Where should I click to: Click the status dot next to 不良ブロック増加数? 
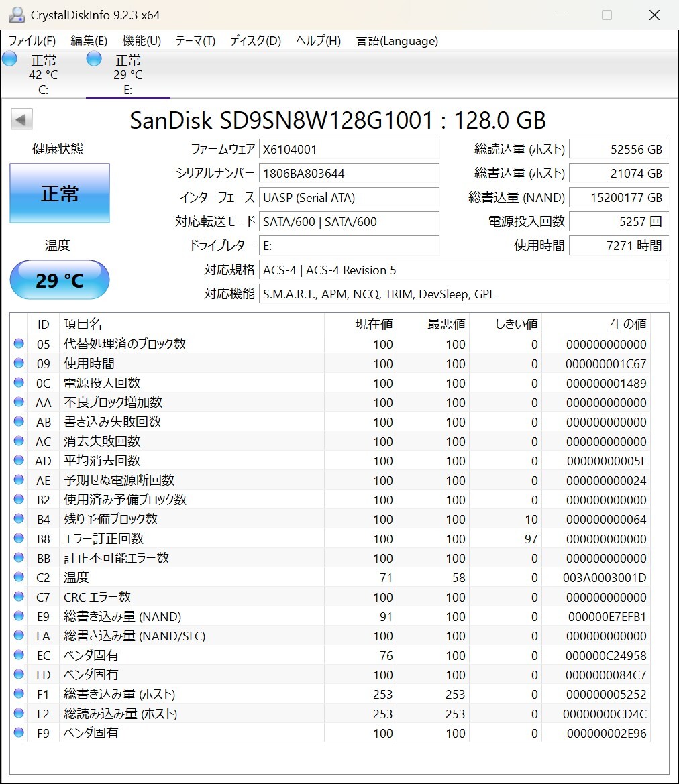pyautogui.click(x=19, y=402)
